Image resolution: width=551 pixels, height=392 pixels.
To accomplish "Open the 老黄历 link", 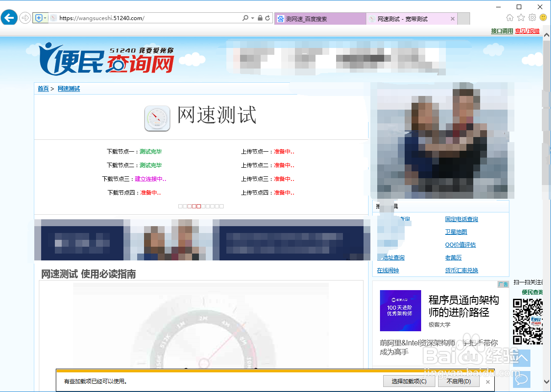I will (453, 258).
